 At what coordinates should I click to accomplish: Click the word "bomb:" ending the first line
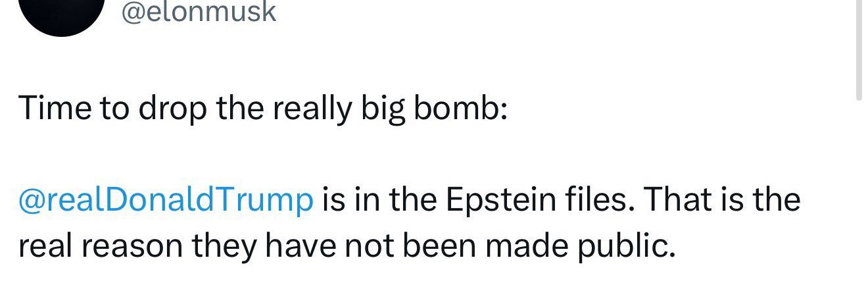pyautogui.click(x=460, y=109)
